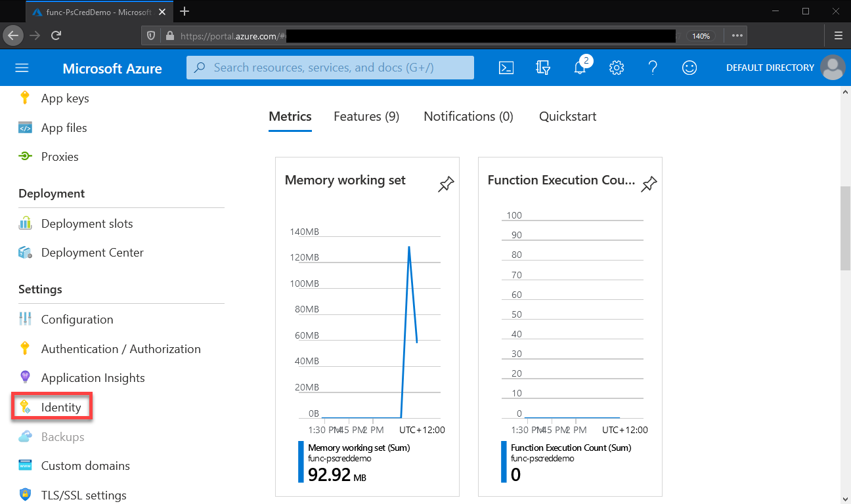Pin the Memory working set chart
This screenshot has width=851, height=504.
(x=446, y=184)
